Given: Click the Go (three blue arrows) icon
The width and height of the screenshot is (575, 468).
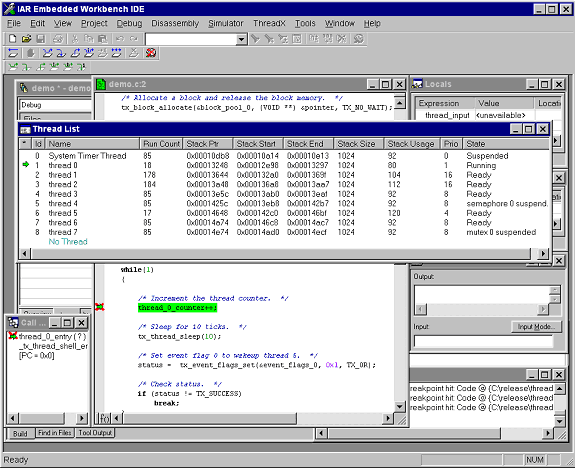Looking at the screenshot, I should [117, 53].
